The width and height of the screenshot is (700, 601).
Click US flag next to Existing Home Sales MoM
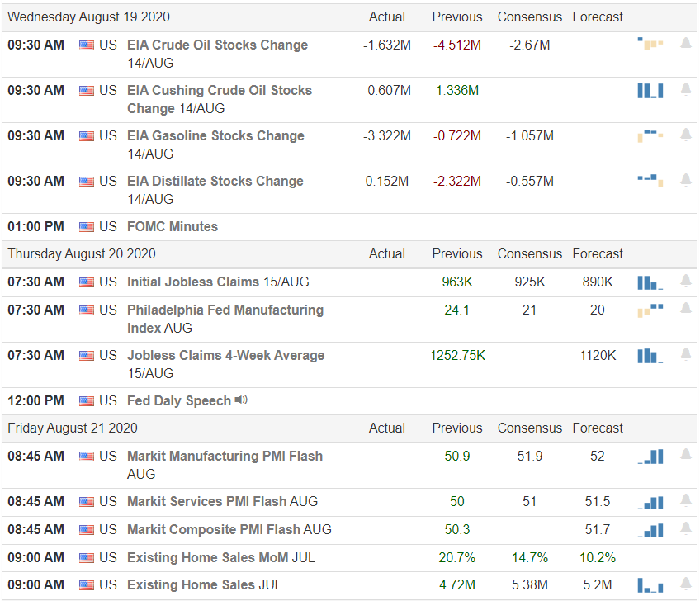(x=86, y=557)
